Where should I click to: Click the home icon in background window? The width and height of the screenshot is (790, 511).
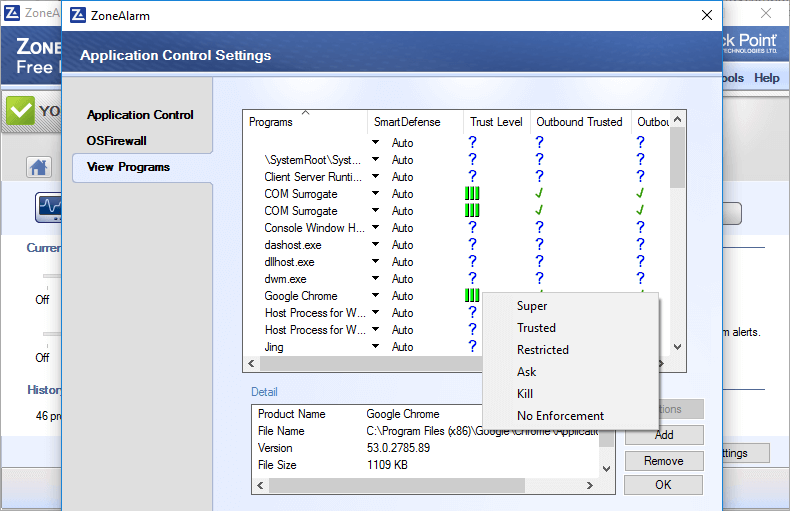pyautogui.click(x=39, y=167)
